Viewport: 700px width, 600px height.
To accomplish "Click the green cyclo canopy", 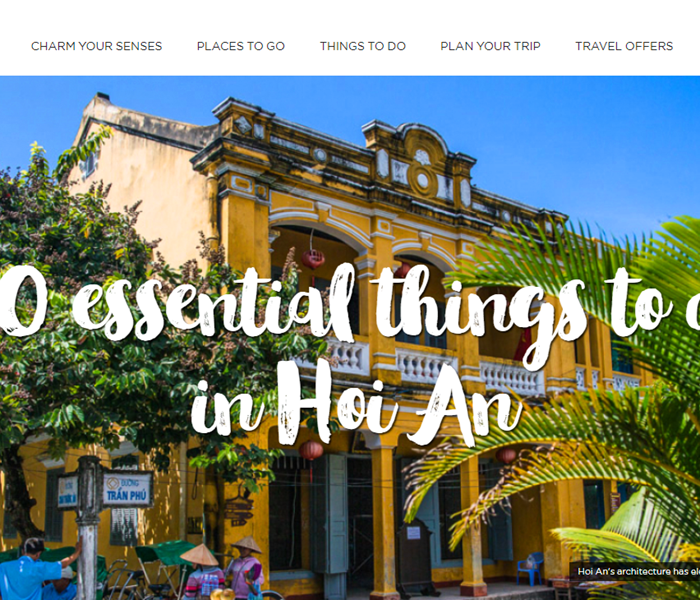I will click(x=165, y=553).
